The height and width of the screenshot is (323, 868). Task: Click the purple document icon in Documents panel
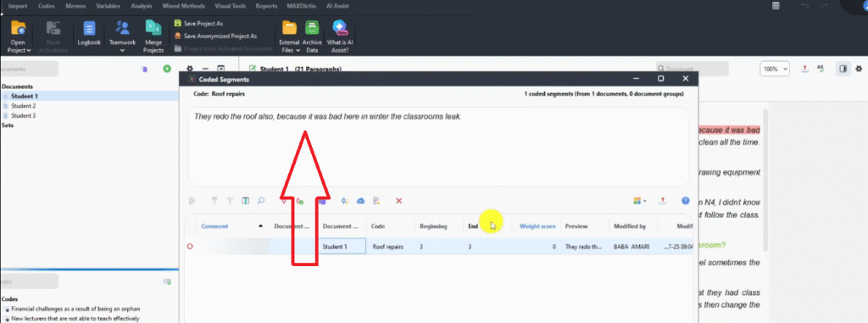pos(144,69)
